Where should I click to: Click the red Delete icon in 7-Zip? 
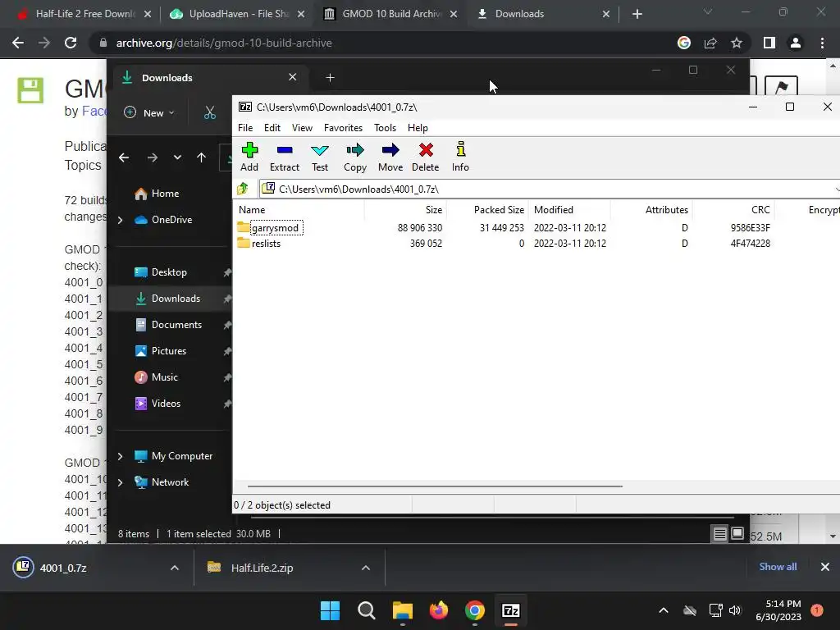tap(426, 157)
